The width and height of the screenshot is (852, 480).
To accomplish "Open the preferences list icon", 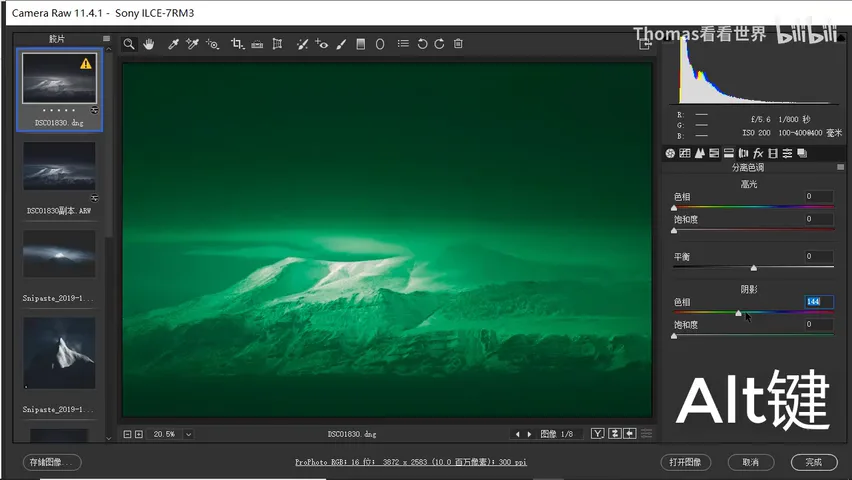I will click(x=403, y=43).
